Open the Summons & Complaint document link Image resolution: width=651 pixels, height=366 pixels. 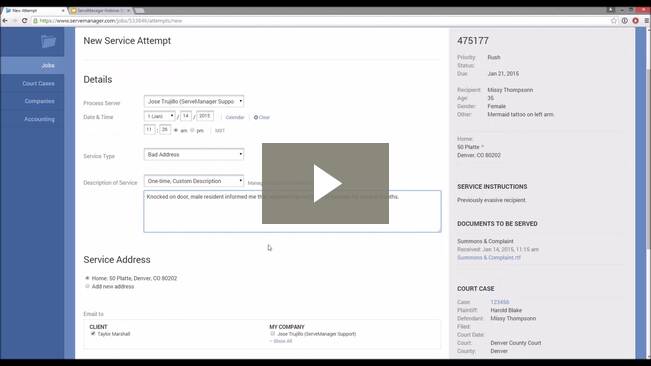click(x=489, y=257)
